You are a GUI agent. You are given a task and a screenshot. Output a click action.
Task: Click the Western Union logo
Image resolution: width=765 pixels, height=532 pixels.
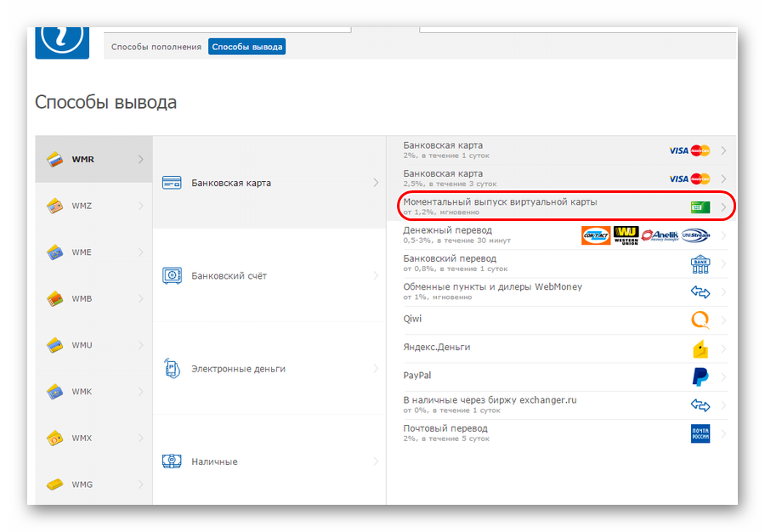[x=626, y=235]
